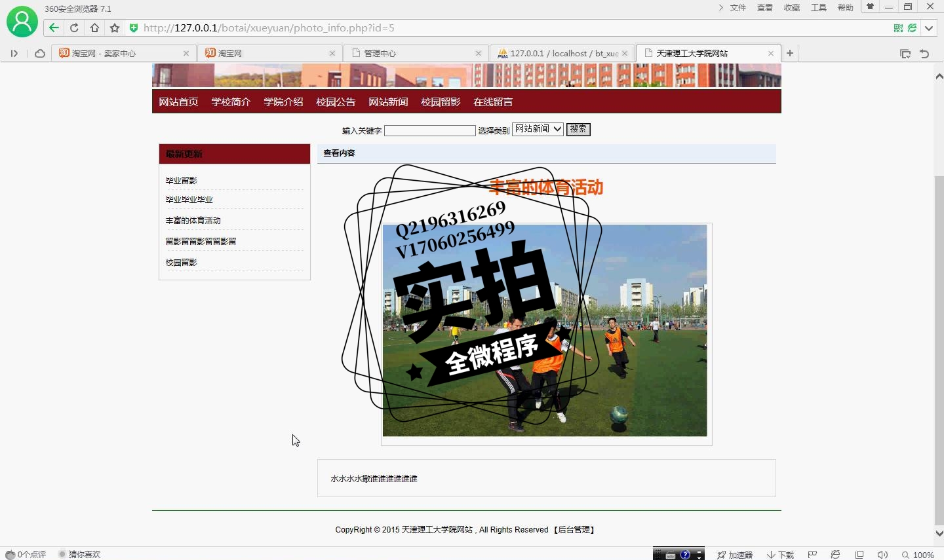Open the 后台管理 admin link

pyautogui.click(x=574, y=530)
